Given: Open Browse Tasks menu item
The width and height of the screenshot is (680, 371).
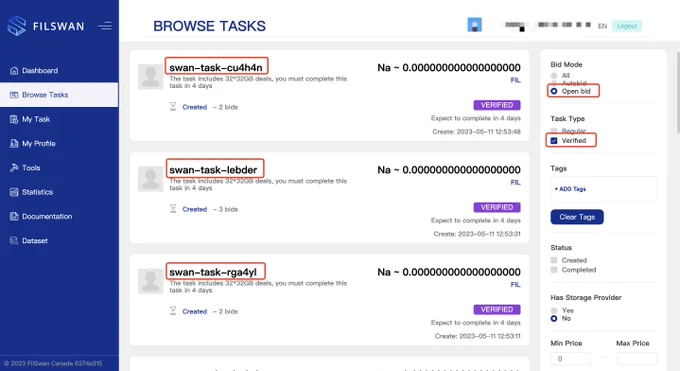Looking at the screenshot, I should 59,95.
